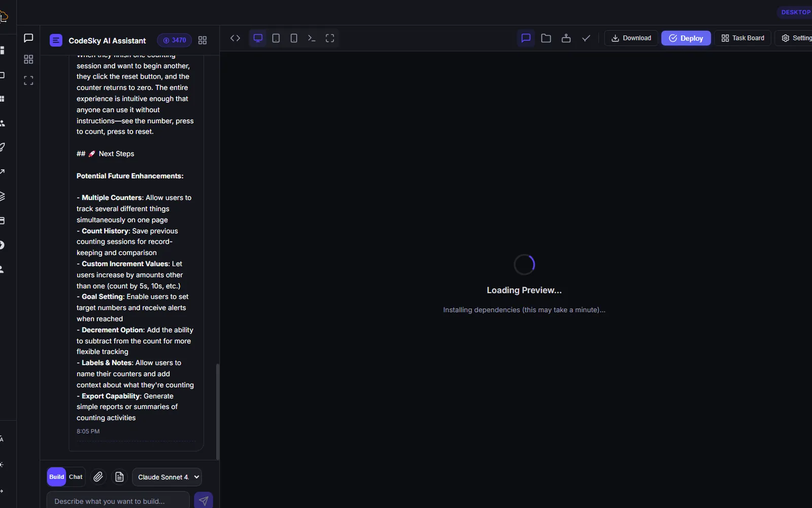The height and width of the screenshot is (508, 812).
Task: Click the 'Decrement Option' text
Action: tap(112, 330)
